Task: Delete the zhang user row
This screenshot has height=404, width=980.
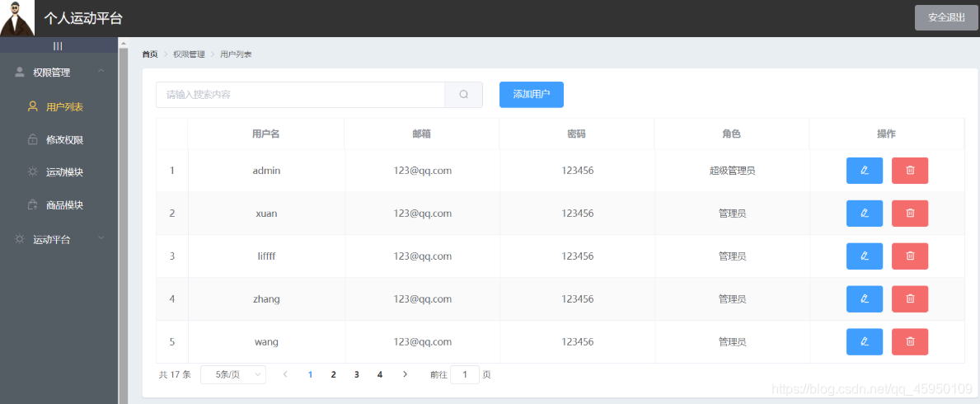Action: point(910,299)
